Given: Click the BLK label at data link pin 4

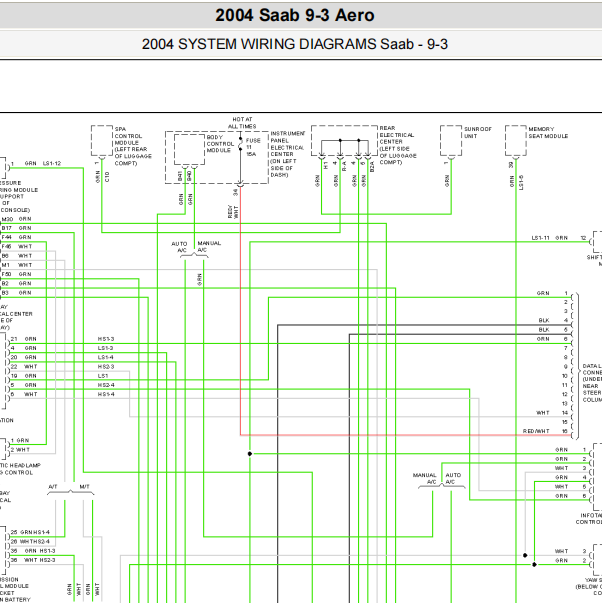Looking at the screenshot, I should click(544, 320).
